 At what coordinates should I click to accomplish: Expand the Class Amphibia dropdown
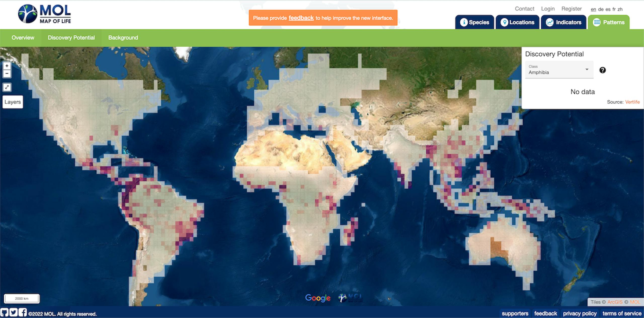(x=559, y=70)
